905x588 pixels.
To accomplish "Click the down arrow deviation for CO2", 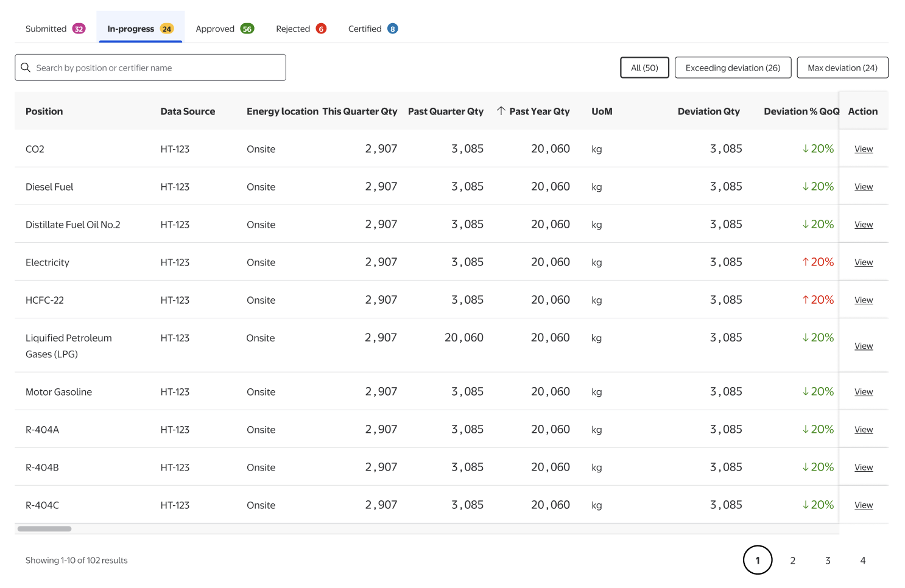I will [x=806, y=149].
